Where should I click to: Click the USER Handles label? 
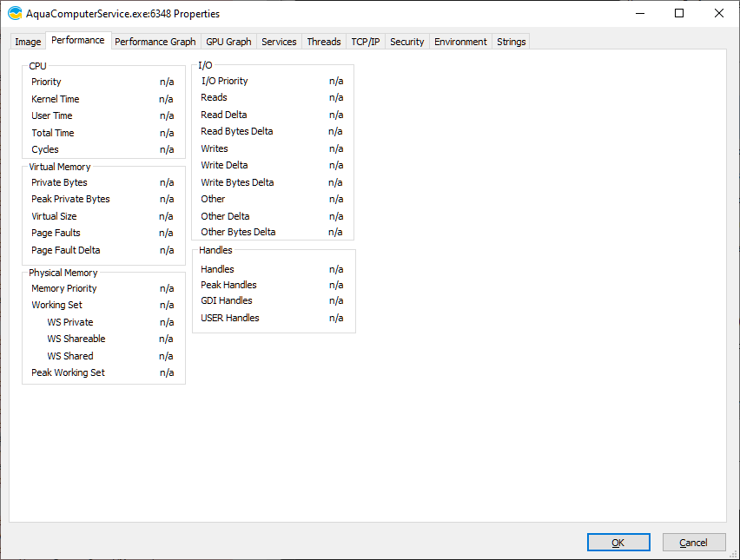[230, 318]
